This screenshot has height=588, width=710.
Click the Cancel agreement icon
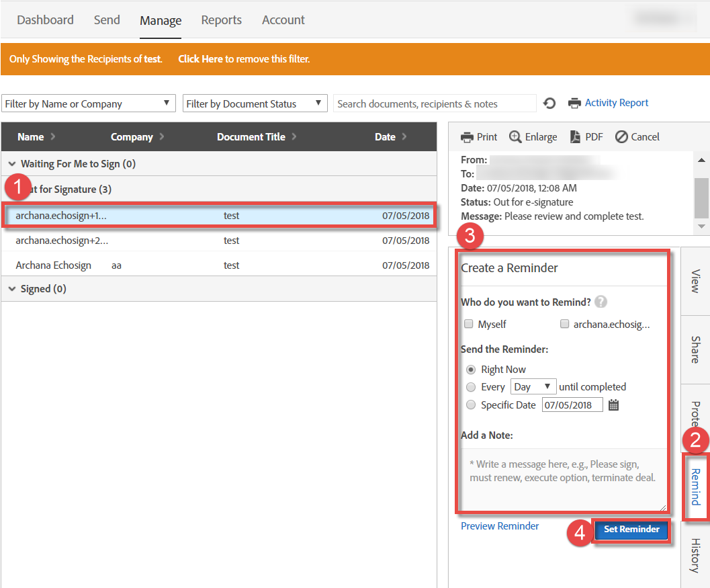point(622,136)
